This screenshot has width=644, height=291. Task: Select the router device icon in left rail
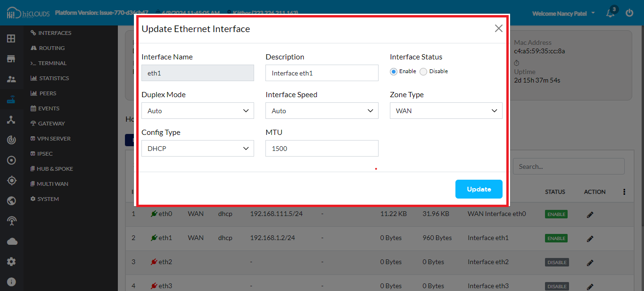(x=11, y=100)
